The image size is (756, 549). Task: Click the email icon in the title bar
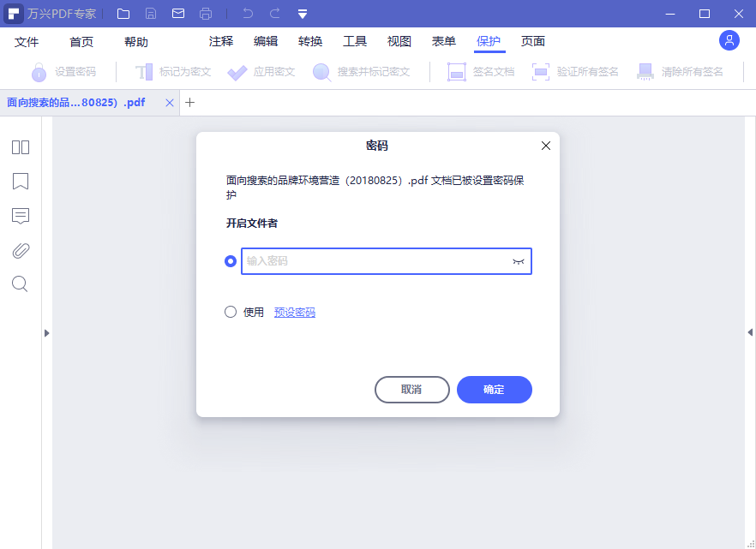coord(177,13)
